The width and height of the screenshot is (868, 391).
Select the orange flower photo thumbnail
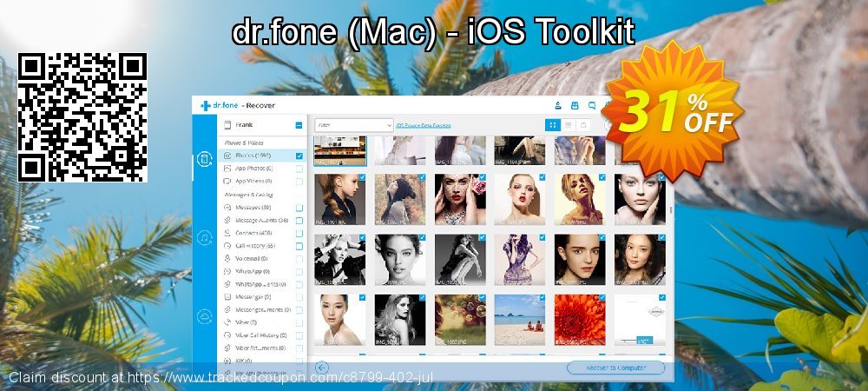[580, 320]
